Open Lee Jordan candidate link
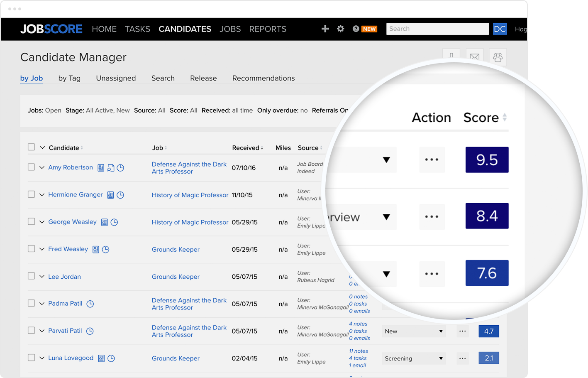588x378 pixels. [64, 277]
